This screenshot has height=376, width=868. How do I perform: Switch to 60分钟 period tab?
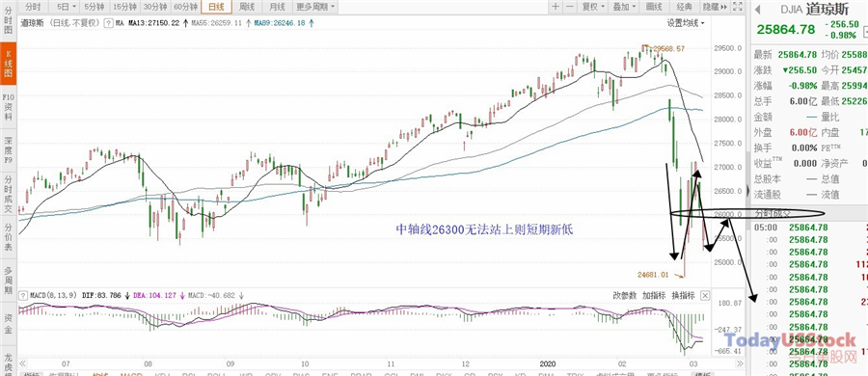(185, 7)
